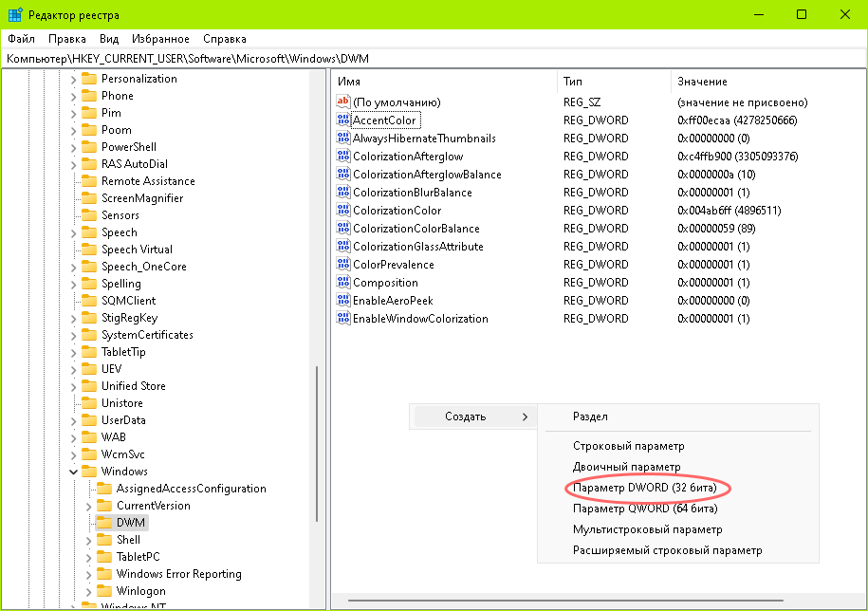Viewport: 868px width, 611px height.
Task: Select the AccentColor DWORD value icon
Action: pyautogui.click(x=343, y=120)
